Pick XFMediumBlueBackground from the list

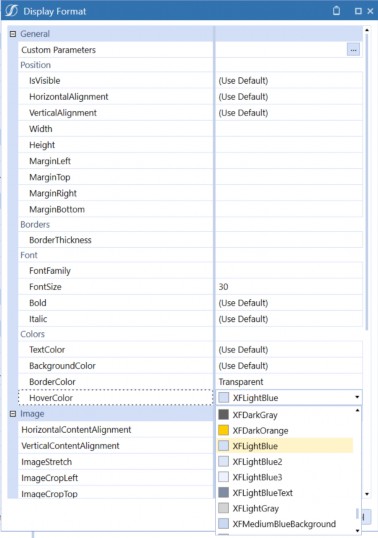click(285, 524)
